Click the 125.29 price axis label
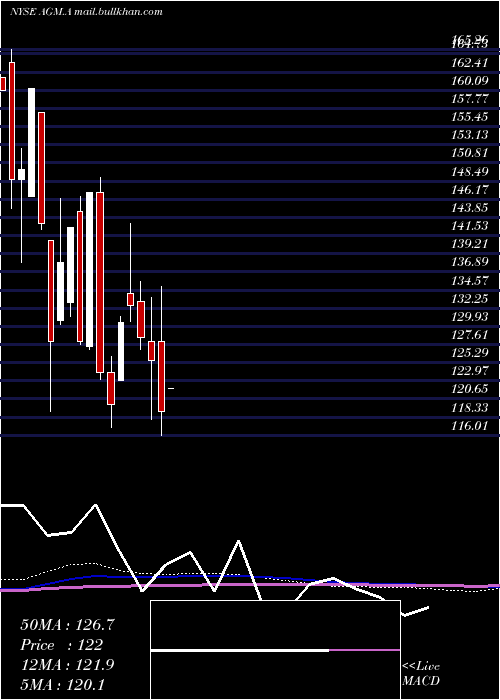Screen dimensions: 500x700 click(470, 353)
